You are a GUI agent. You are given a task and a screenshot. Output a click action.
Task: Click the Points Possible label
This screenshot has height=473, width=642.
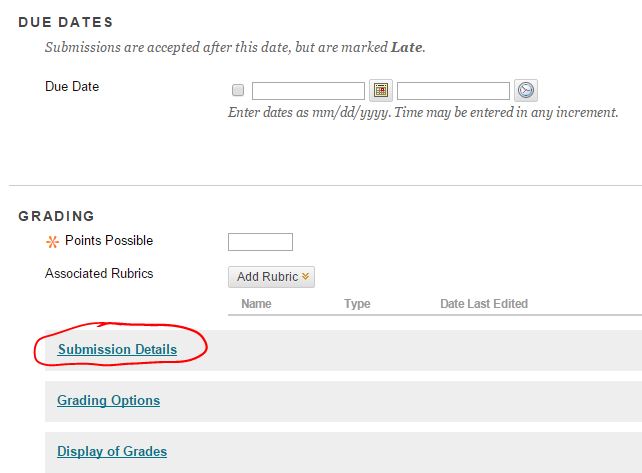coord(109,240)
